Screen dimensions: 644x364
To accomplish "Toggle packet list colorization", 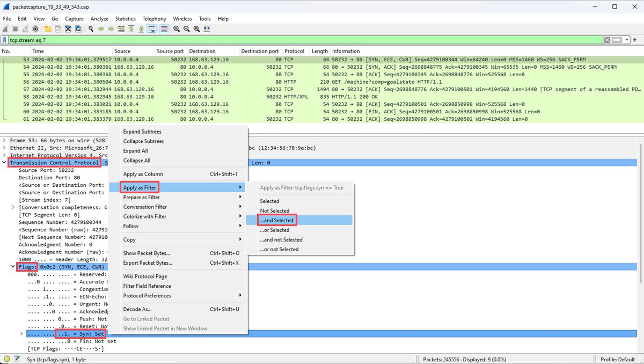I will (x=163, y=28).
